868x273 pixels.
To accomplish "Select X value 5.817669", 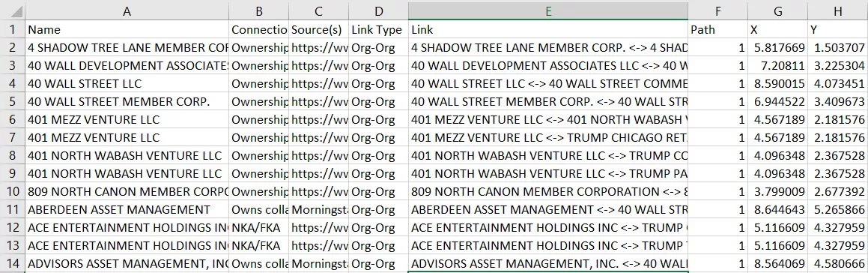I will coord(778,48).
